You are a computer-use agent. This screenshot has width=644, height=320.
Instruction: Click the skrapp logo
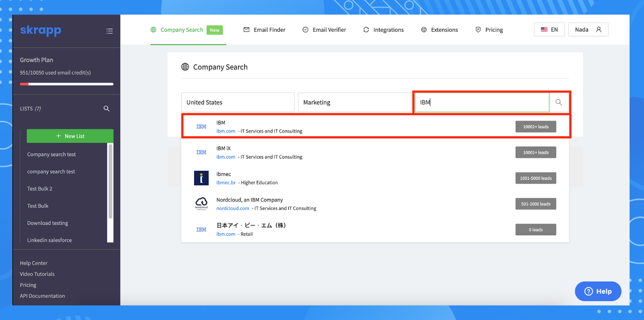[x=40, y=30]
